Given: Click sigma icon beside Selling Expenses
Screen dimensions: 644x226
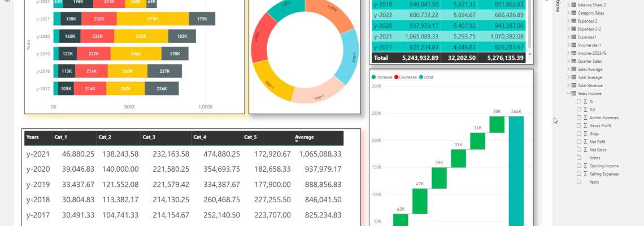Looking at the screenshot, I should [585, 174].
